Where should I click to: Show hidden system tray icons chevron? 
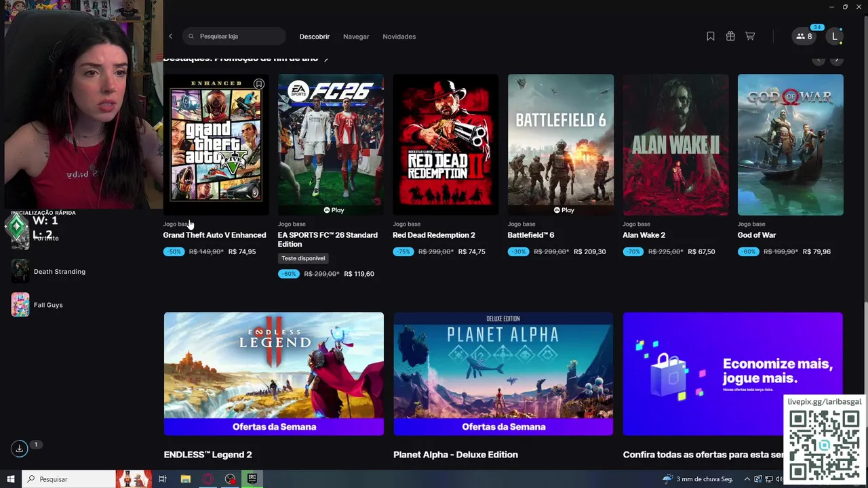click(747, 479)
